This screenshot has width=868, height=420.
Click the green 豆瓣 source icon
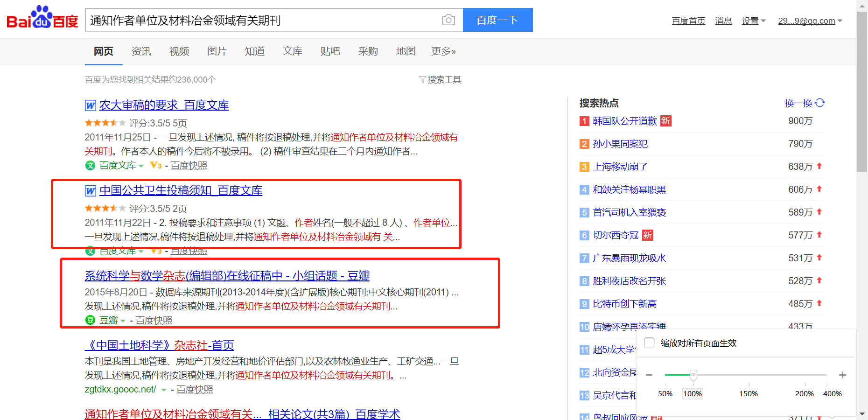tap(90, 320)
